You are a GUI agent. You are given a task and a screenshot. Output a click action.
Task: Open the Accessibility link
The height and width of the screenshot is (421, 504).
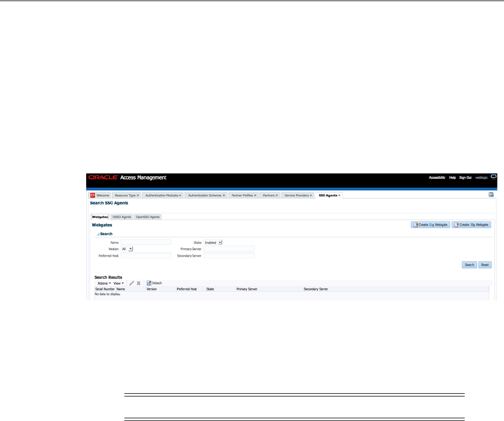point(437,177)
